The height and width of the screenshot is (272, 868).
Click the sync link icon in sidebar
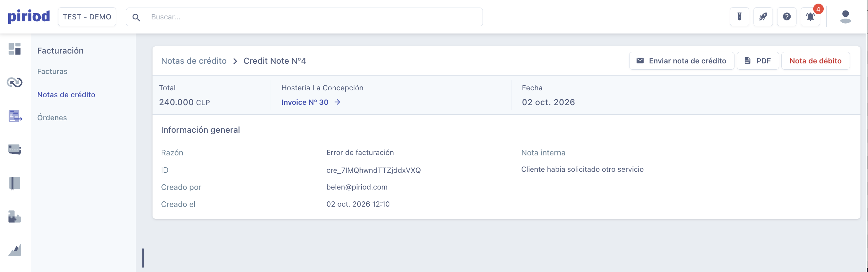click(14, 82)
